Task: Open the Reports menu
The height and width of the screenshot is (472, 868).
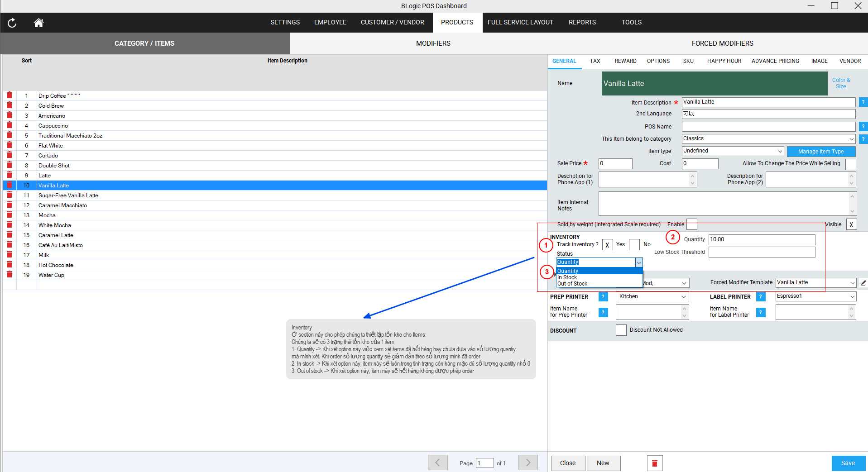Action: pos(582,22)
